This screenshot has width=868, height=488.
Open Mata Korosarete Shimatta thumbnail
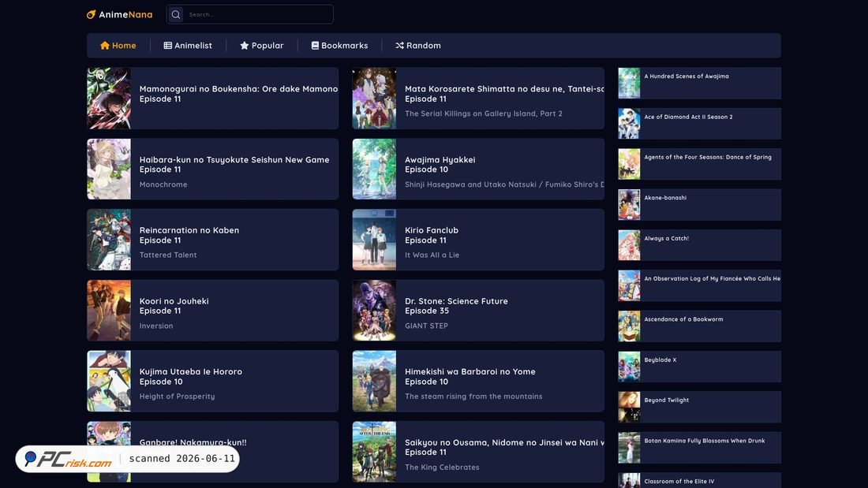coord(374,99)
